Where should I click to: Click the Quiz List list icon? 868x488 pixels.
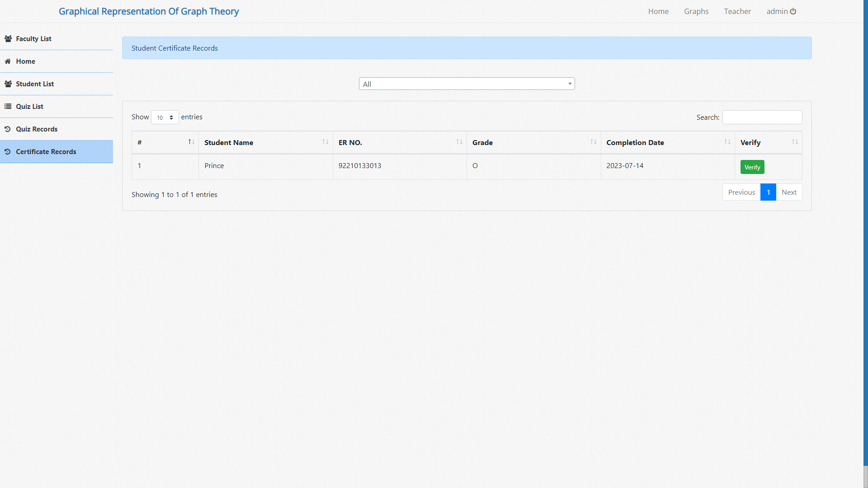[x=8, y=107]
